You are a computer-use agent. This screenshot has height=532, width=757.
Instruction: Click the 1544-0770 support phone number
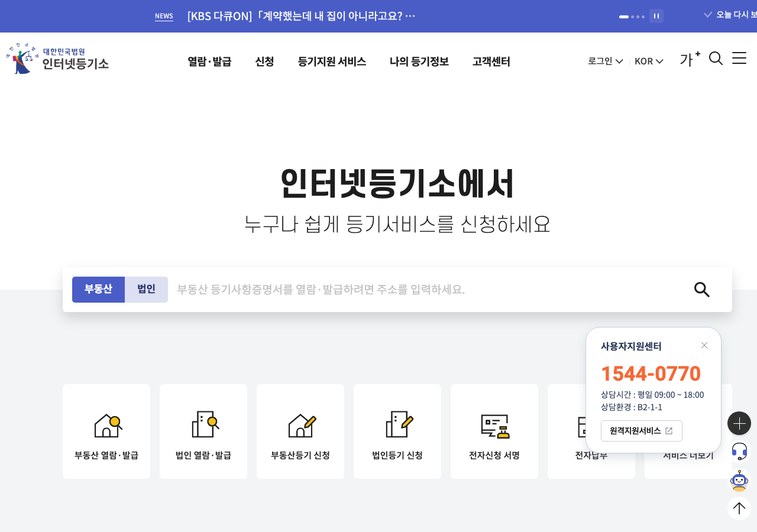[x=651, y=374]
